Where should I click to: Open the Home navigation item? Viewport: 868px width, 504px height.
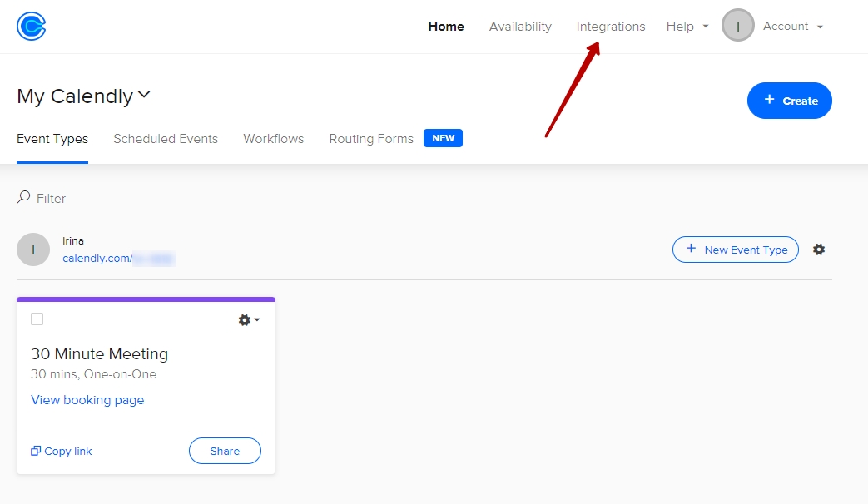tap(445, 27)
